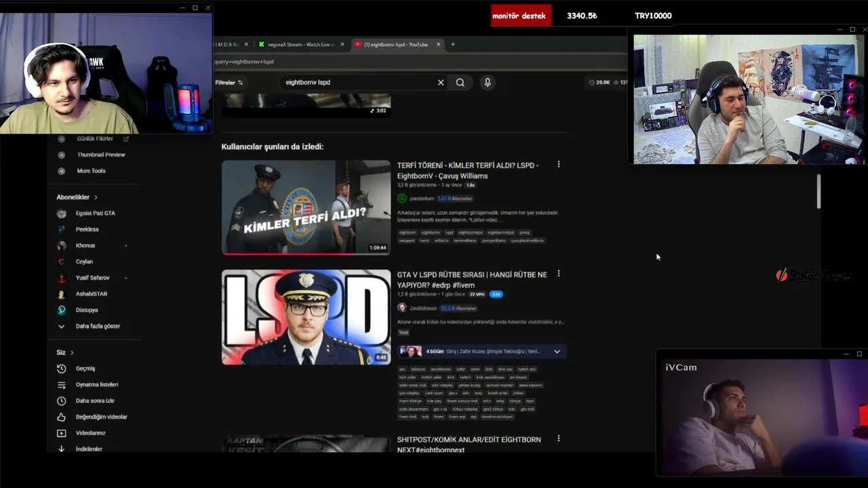
Task: Open a new browser tab with plus
Action: [453, 44]
